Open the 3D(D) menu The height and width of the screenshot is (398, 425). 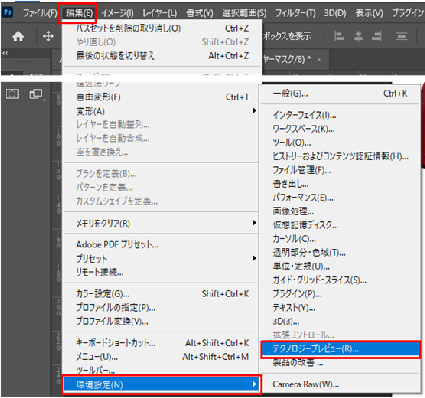click(335, 13)
